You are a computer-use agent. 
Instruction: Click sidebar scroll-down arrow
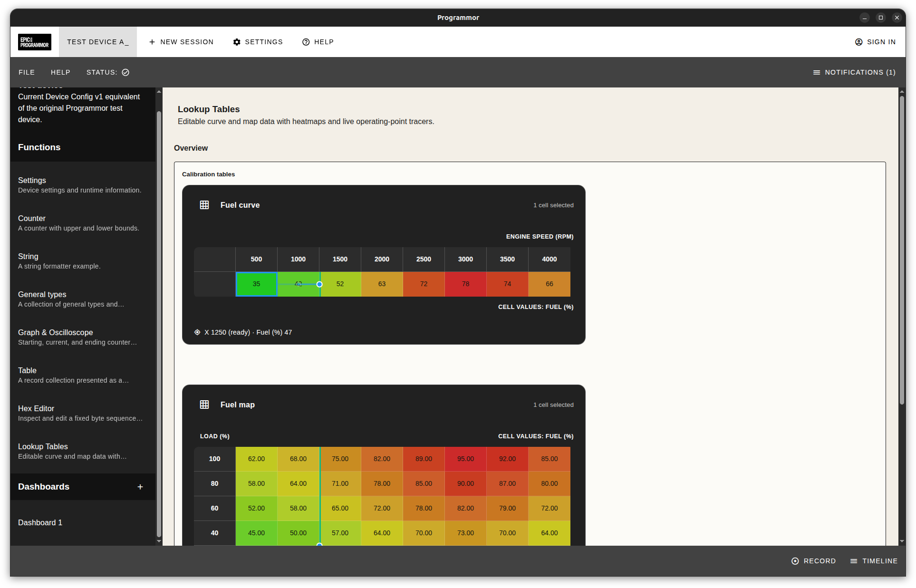[x=159, y=541]
